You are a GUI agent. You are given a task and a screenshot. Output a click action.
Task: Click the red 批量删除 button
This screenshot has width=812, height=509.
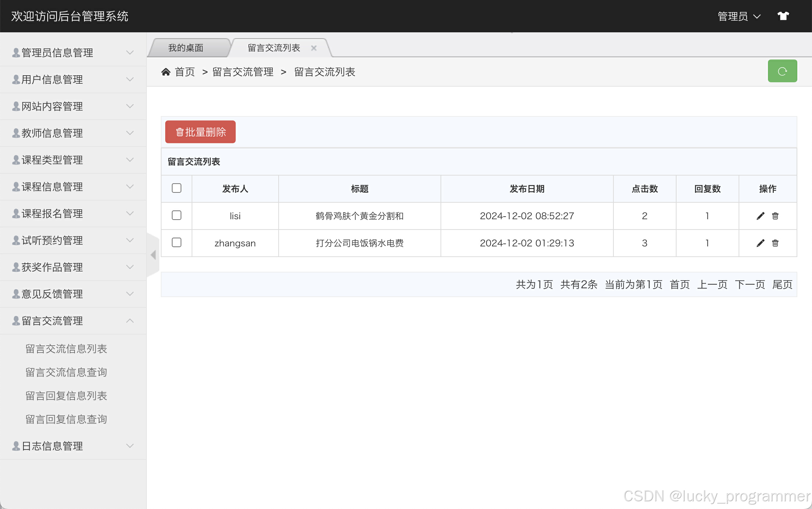click(x=200, y=132)
